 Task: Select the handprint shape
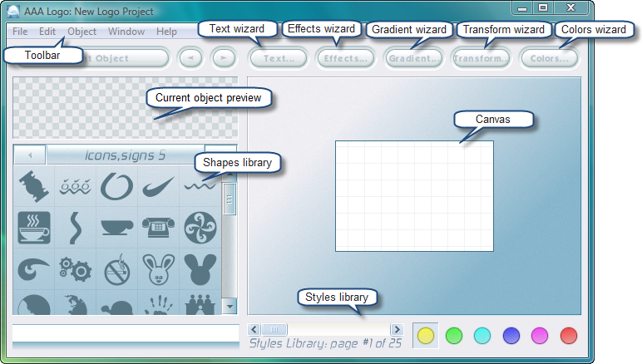point(159,305)
